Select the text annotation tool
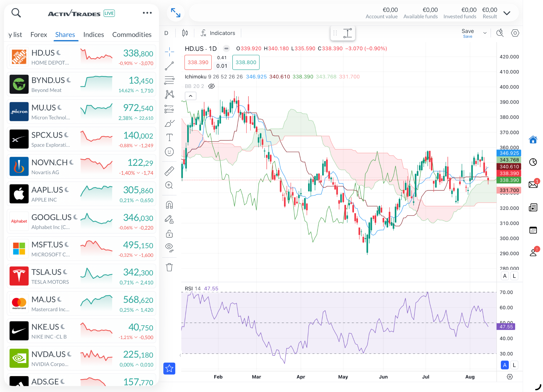Screen dimensions: 543x392 [x=169, y=137]
